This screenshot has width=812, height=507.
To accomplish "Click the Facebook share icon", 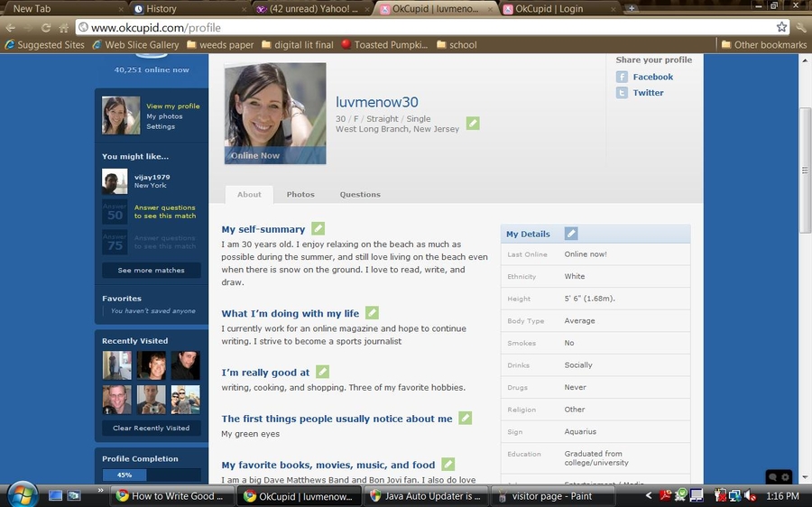I will click(622, 78).
